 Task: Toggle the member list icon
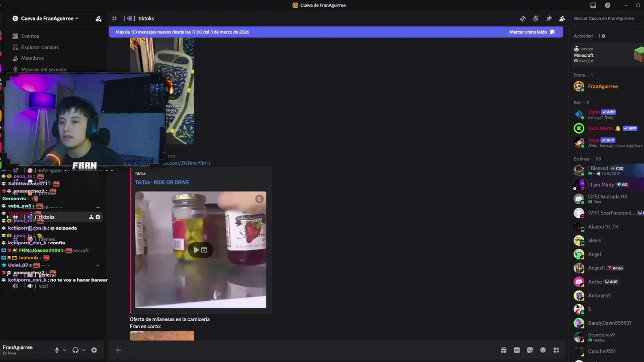[562, 19]
